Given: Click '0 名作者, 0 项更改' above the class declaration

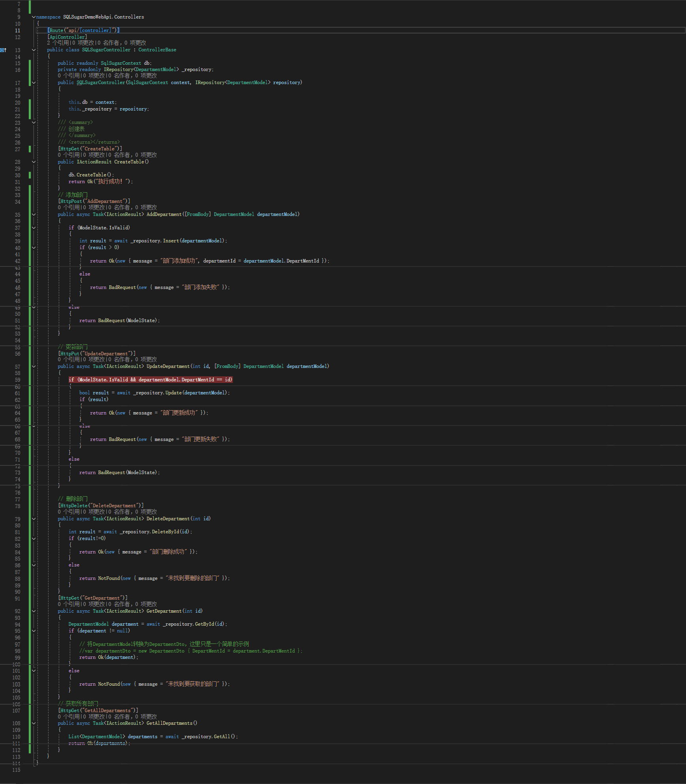Looking at the screenshot, I should (121, 43).
